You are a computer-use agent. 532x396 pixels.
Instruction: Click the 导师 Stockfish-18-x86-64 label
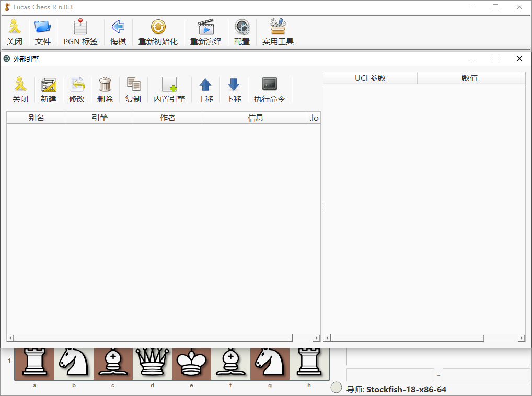click(396, 390)
